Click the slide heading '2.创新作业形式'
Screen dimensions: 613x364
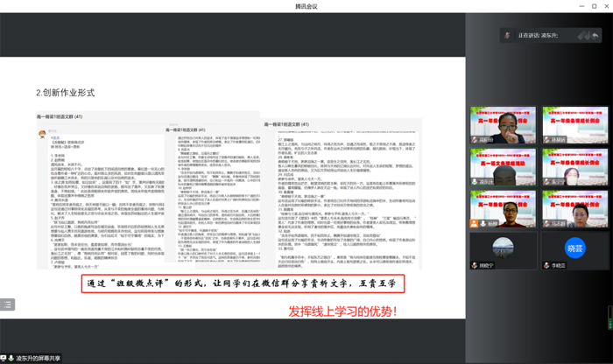tap(66, 93)
